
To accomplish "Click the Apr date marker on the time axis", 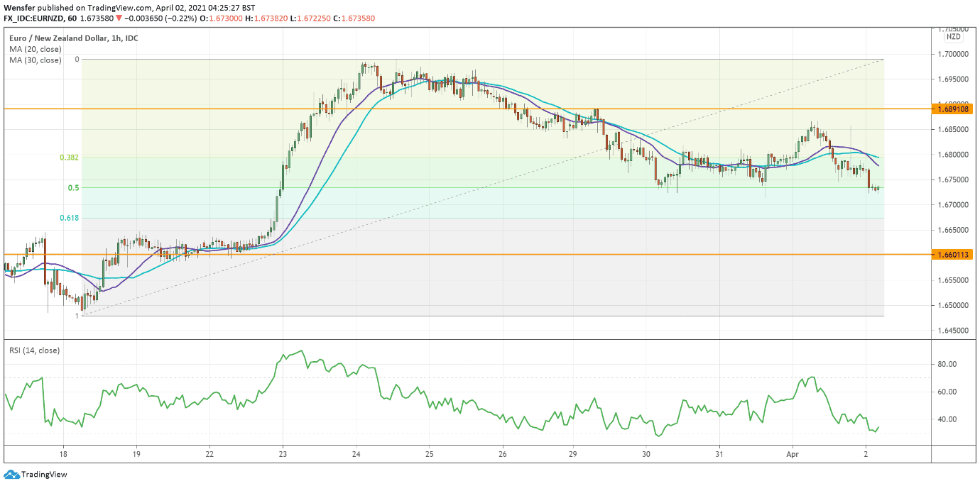I will (793, 453).
